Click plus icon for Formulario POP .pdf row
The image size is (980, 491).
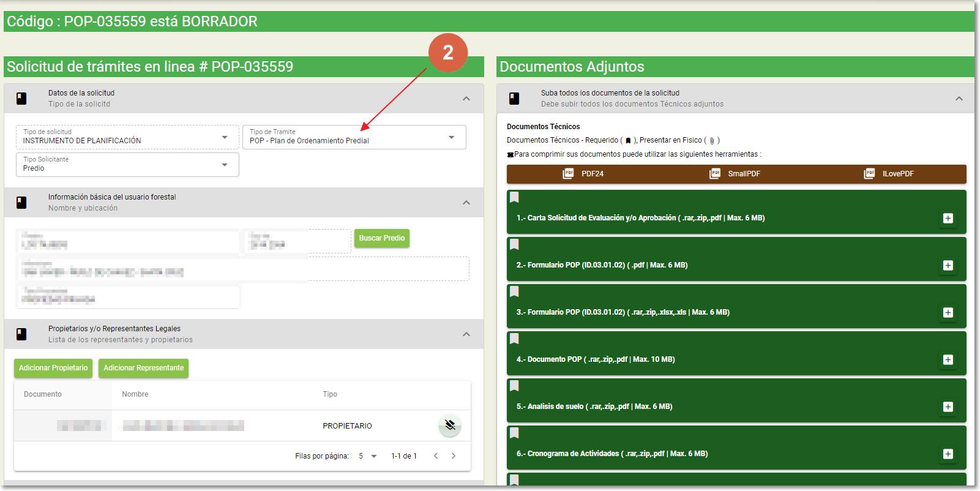(x=948, y=266)
